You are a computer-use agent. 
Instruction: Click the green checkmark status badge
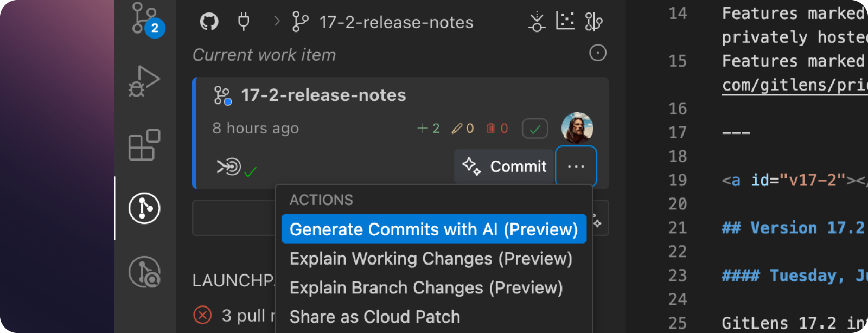tap(535, 129)
